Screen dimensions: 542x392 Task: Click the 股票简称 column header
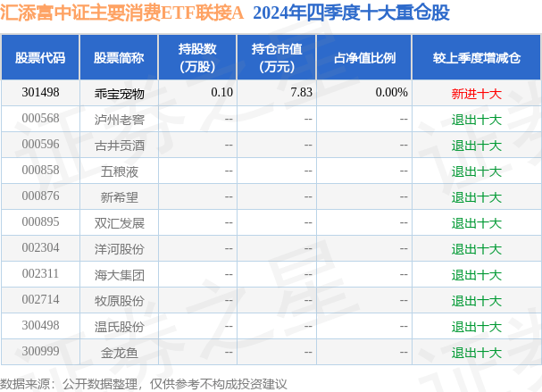tap(119, 57)
